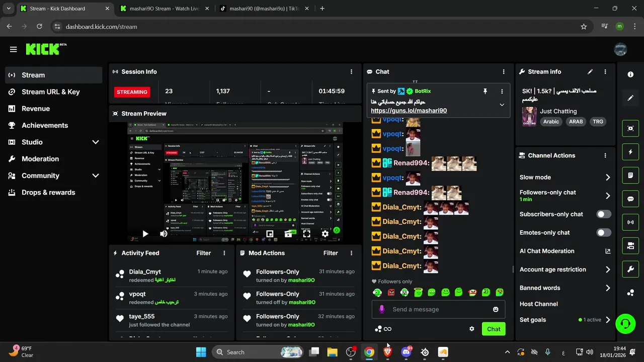This screenshot has height=362, width=644.
Task: Expand Account age restriction settings
Action: click(x=608, y=269)
